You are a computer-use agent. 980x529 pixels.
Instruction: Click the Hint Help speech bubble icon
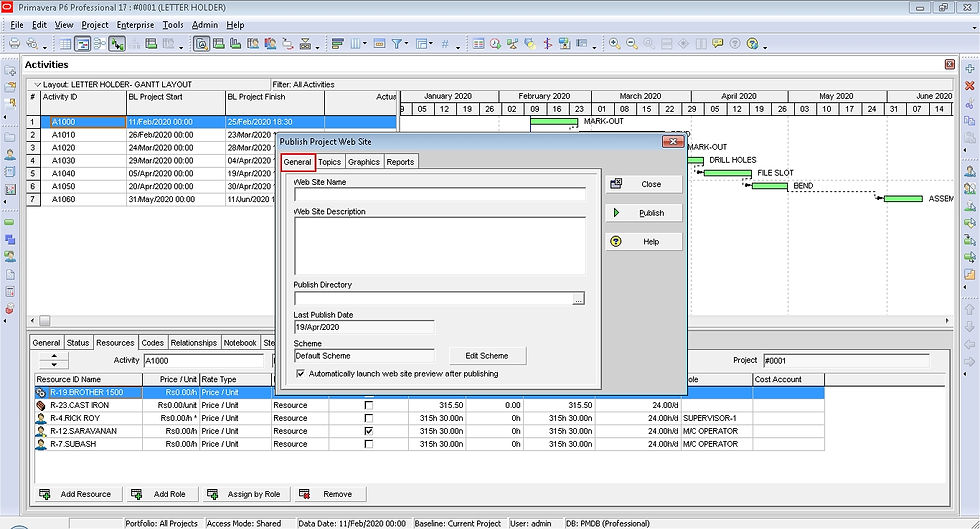718,44
